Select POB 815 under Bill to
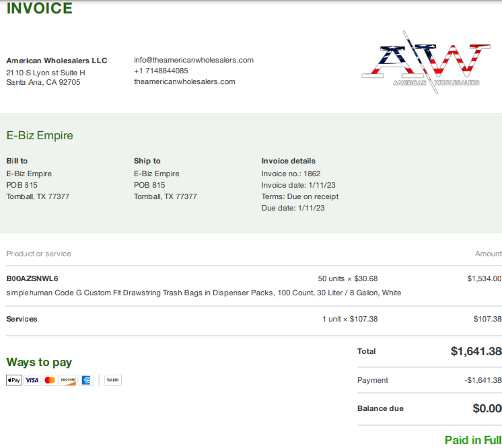The image size is (502, 448). click(22, 185)
